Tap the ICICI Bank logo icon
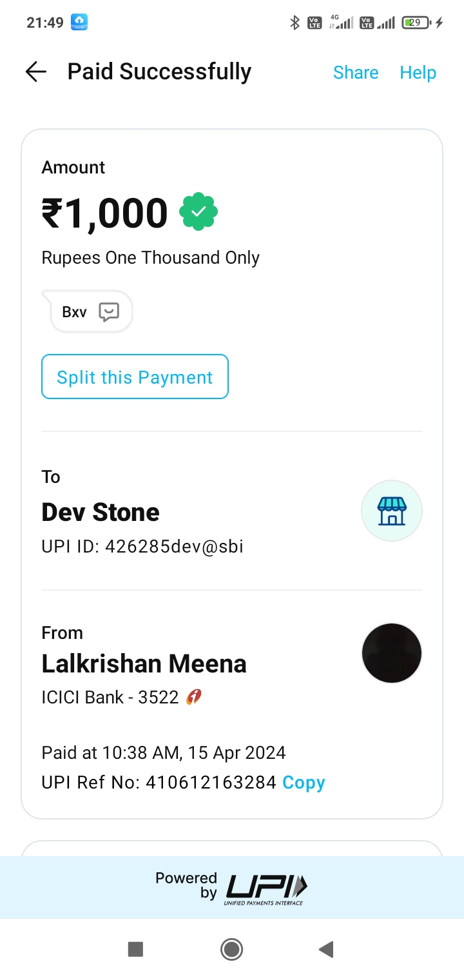464x980 pixels. coord(193,697)
